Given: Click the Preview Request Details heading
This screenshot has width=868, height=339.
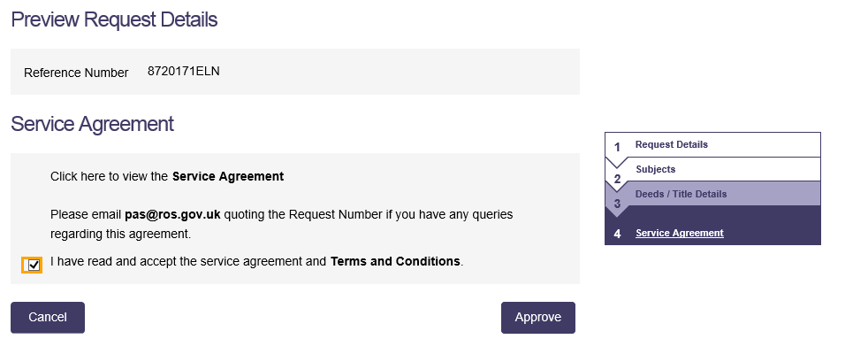Looking at the screenshot, I should (x=114, y=20).
